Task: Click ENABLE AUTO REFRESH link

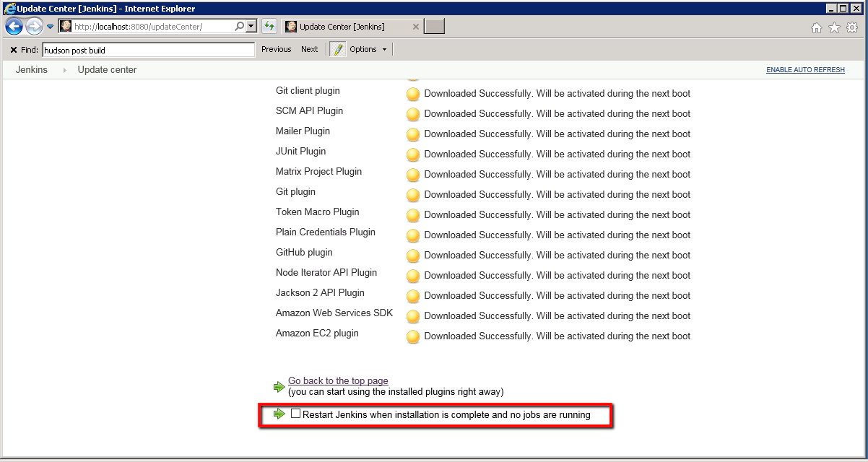Action: coord(805,70)
